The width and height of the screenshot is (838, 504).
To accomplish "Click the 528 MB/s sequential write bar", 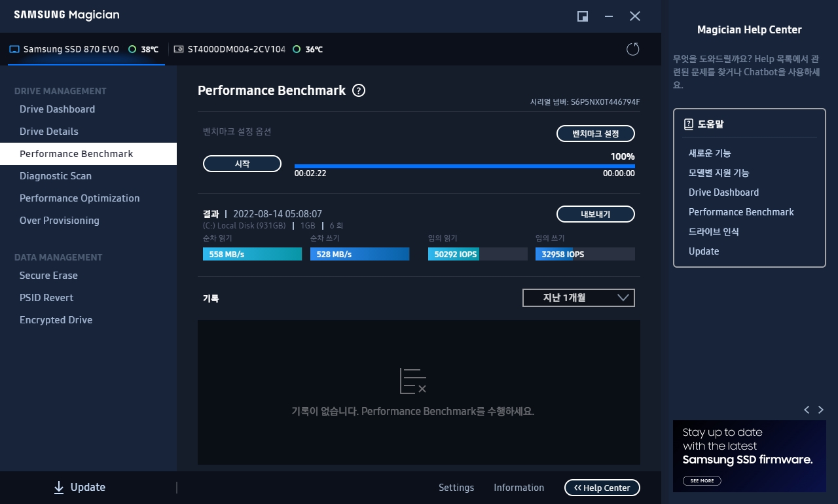I will (359, 254).
